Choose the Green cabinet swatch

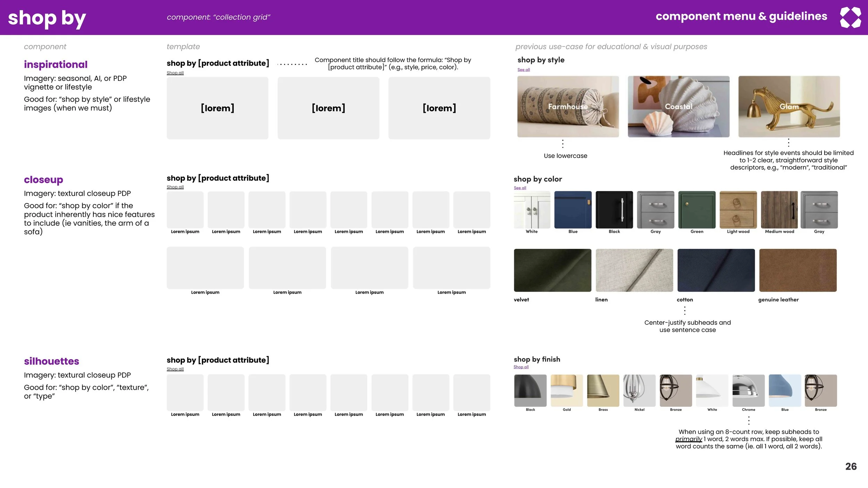point(697,210)
